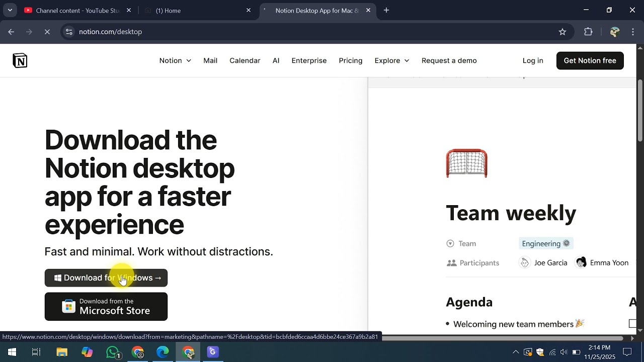Open a new browser tab
Image resolution: width=644 pixels, height=362 pixels.
[386, 10]
